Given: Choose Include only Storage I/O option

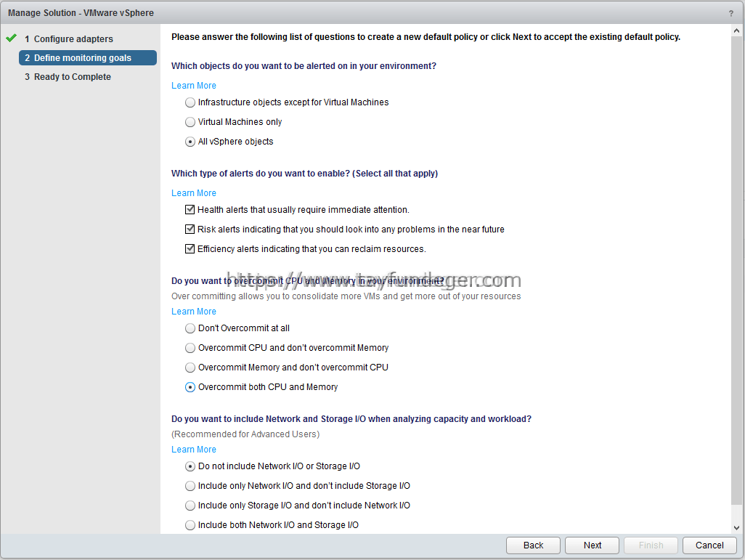Looking at the screenshot, I should tap(190, 506).
